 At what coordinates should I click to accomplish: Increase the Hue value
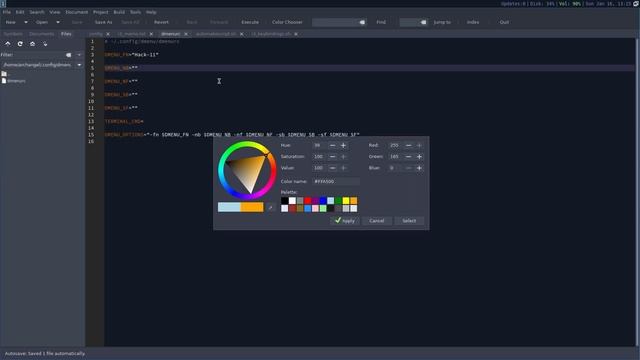343,145
